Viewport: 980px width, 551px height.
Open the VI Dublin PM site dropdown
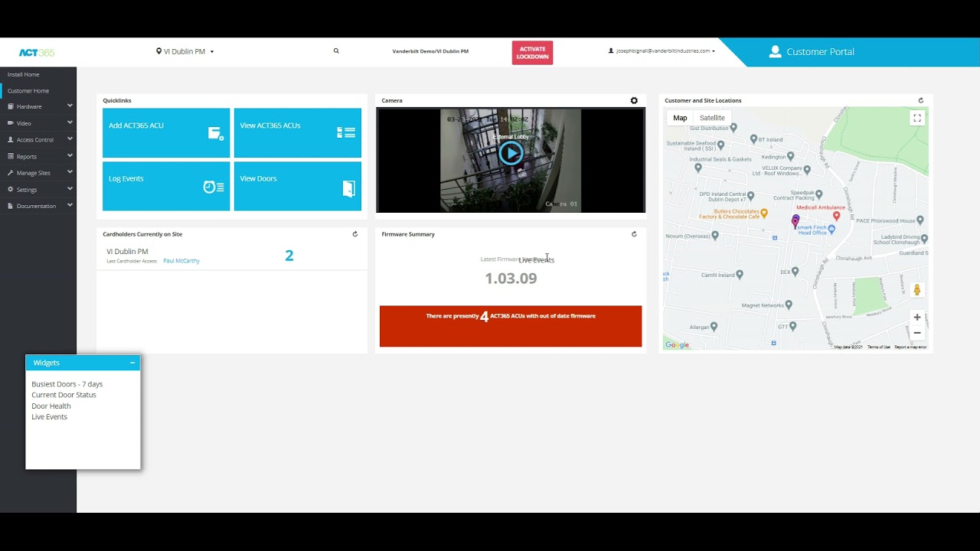pyautogui.click(x=185, y=51)
